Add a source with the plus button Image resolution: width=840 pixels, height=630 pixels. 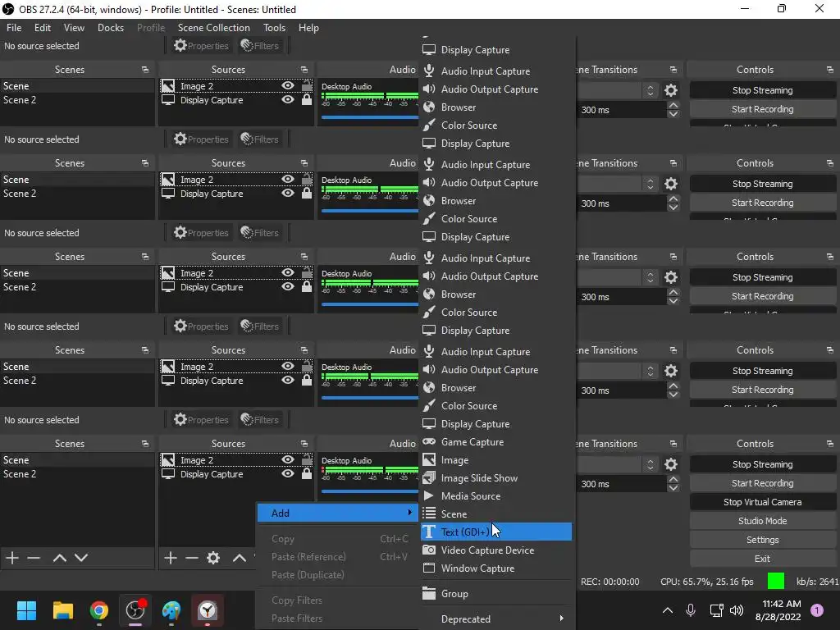[171, 558]
